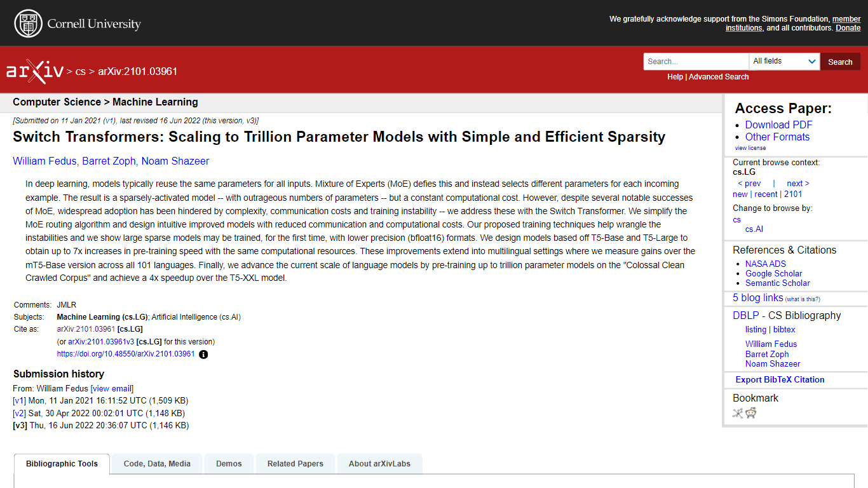
Task: Bookmark paper with Reddit icon
Action: pyautogui.click(x=750, y=413)
